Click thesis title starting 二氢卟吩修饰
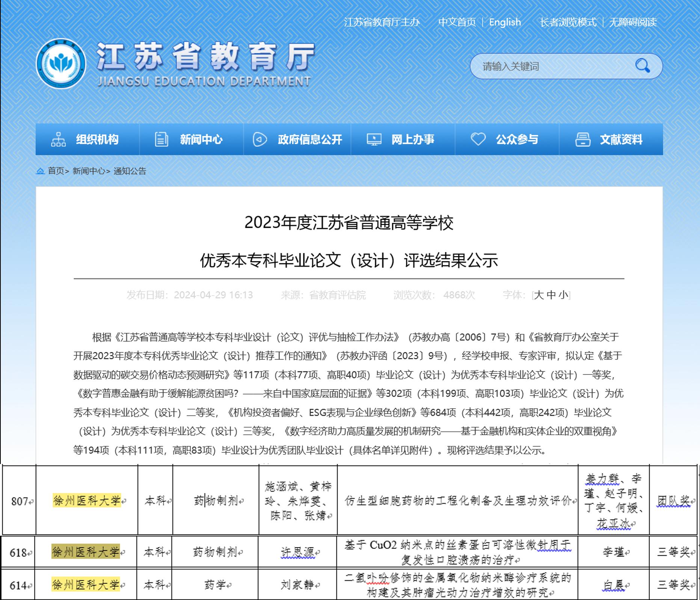700x600 pixels. (457, 585)
